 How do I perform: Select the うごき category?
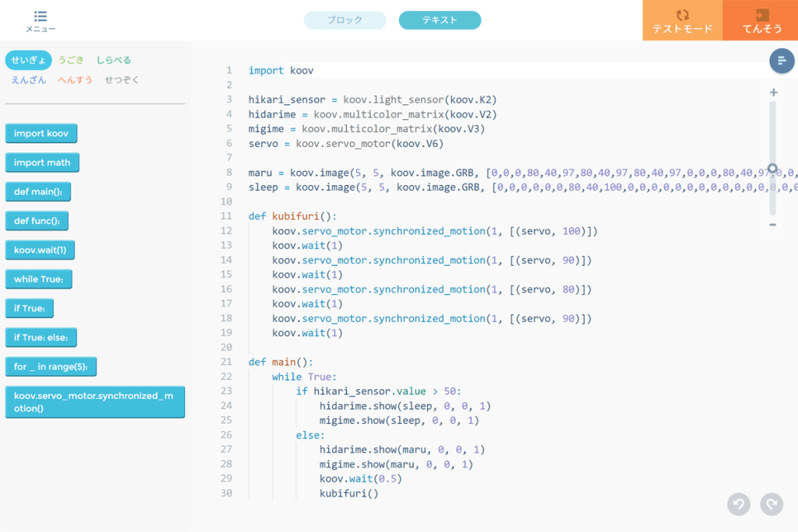[72, 60]
